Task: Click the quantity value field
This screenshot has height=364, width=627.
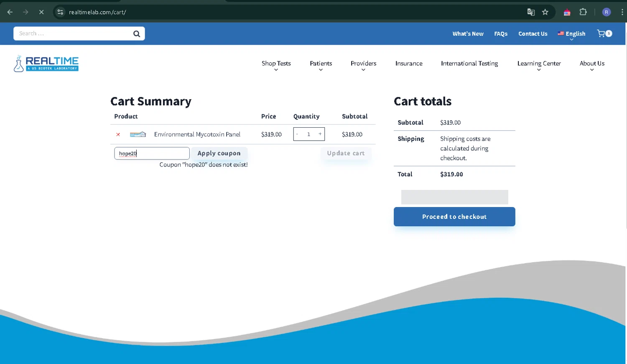Action: [309, 134]
